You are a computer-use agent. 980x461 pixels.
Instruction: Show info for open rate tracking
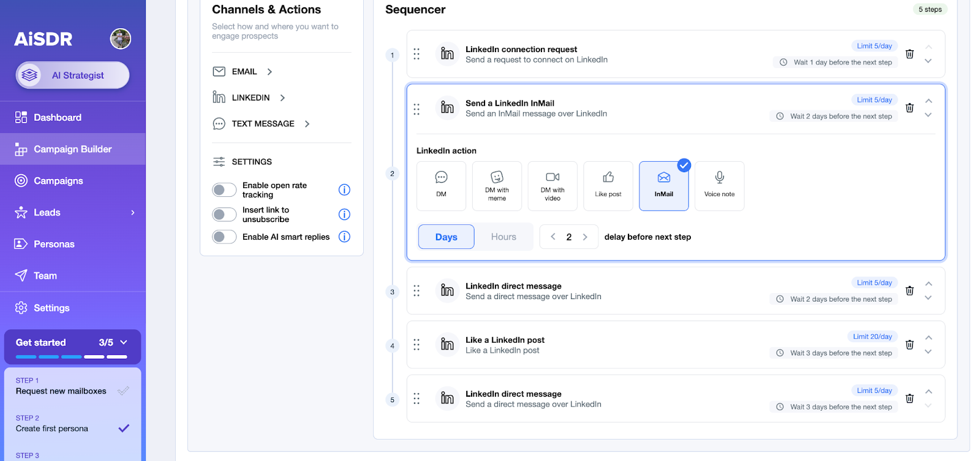tap(344, 190)
